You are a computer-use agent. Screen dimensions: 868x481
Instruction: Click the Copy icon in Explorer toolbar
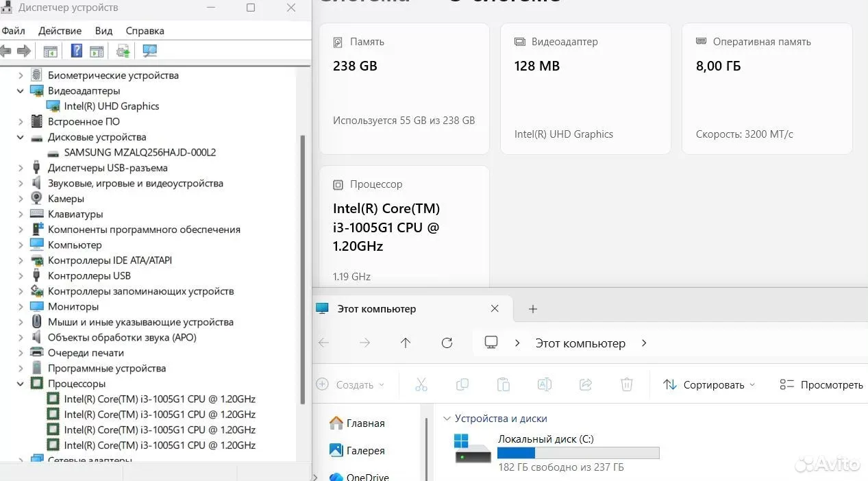tap(462, 385)
